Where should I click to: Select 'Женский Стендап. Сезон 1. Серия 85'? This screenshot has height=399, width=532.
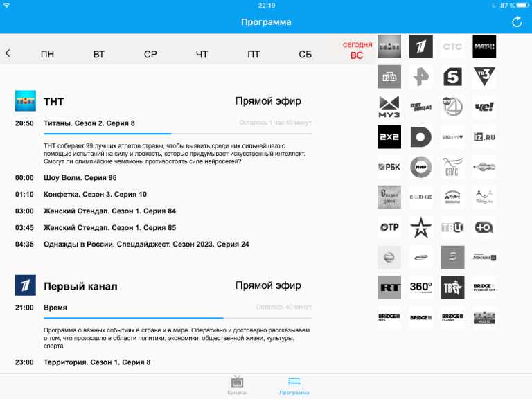click(x=110, y=228)
